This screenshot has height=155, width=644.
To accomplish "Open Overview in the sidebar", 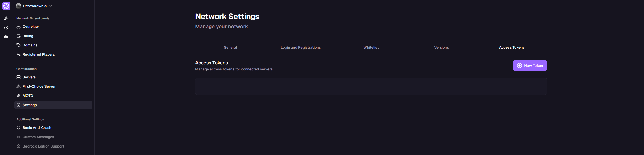I will click(30, 27).
